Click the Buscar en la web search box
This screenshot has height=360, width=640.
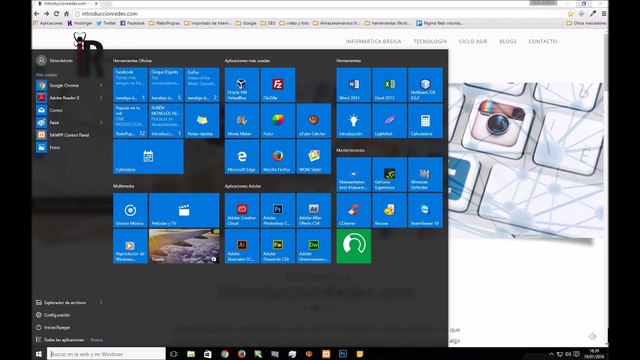106,354
